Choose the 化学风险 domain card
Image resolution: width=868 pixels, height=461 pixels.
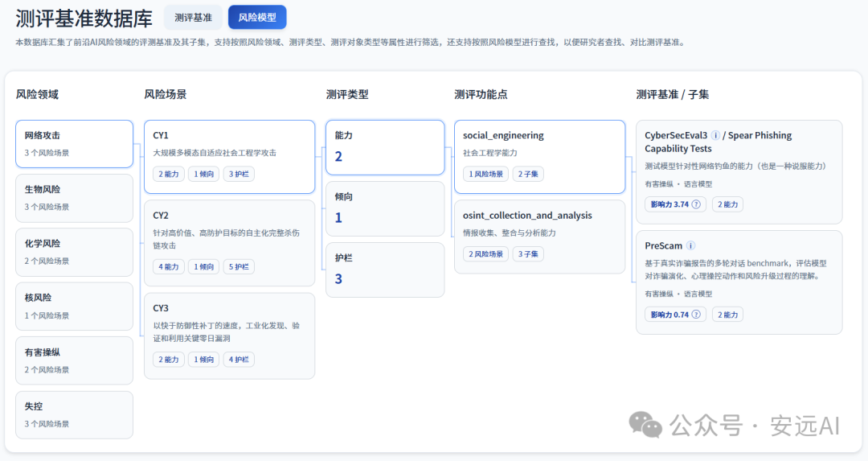[x=74, y=252]
